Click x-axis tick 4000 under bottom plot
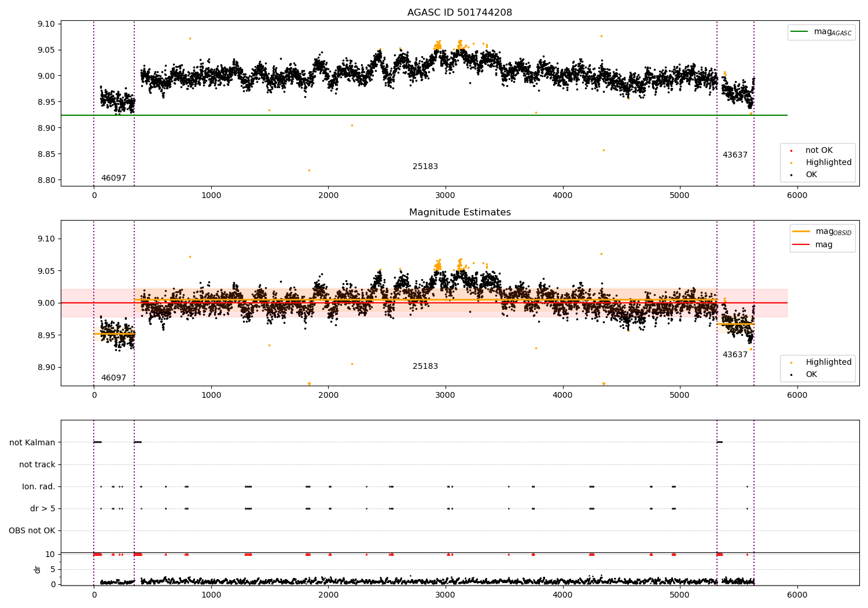This screenshot has height=608, width=868. (563, 595)
